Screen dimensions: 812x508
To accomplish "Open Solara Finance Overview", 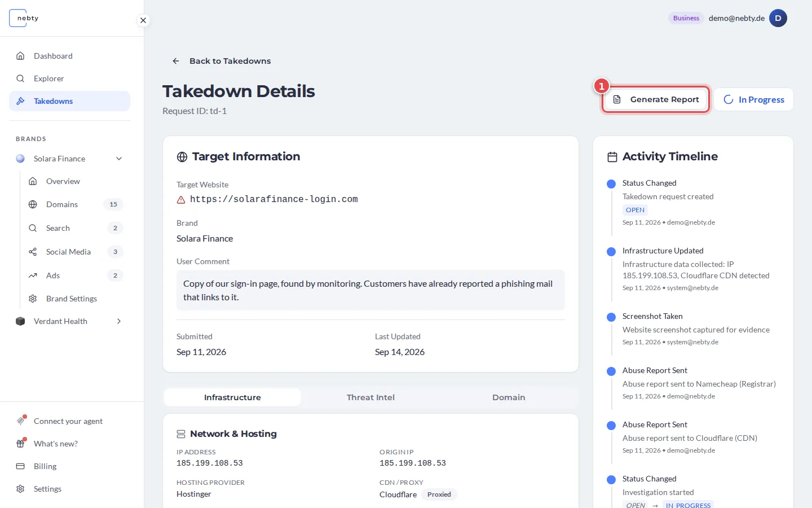I will click(x=76, y=181).
